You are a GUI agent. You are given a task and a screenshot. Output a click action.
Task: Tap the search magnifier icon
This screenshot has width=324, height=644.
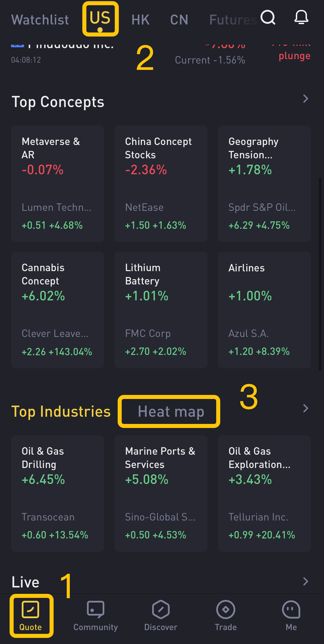[x=268, y=18]
